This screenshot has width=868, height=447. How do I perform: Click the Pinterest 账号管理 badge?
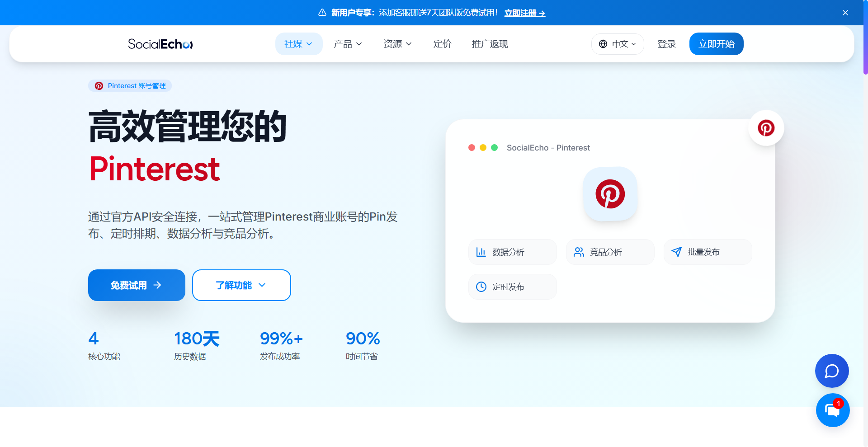[x=130, y=86]
